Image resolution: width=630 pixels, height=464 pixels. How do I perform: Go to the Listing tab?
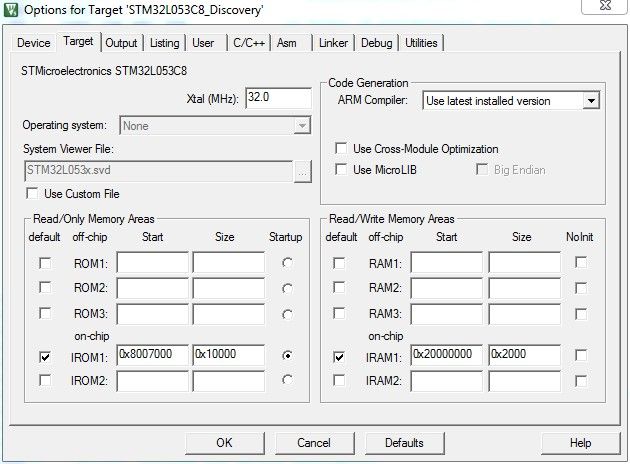[165, 43]
